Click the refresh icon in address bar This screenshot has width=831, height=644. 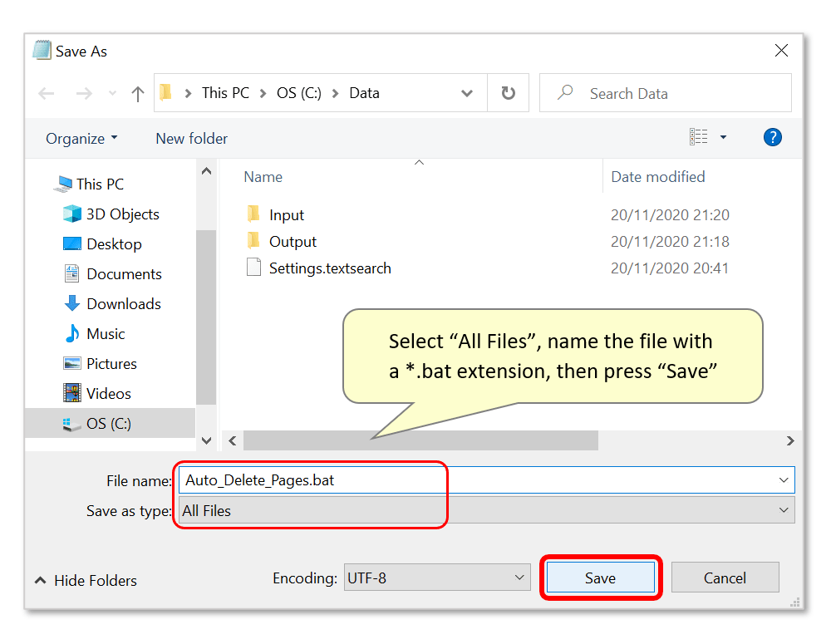(508, 93)
